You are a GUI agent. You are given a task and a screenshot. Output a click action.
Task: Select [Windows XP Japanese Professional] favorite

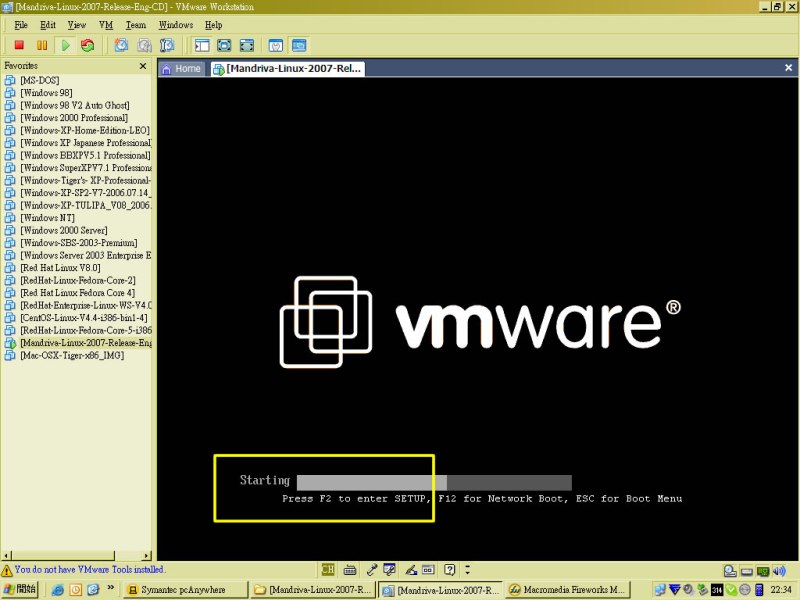(x=78, y=143)
